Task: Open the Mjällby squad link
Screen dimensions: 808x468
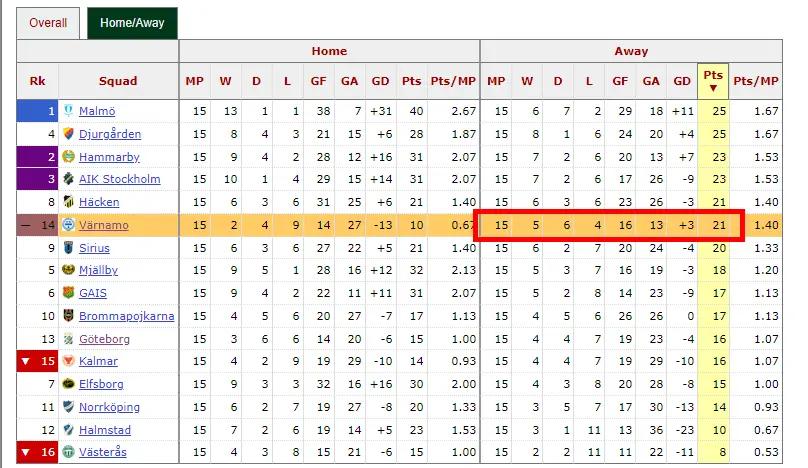Action: [98, 270]
